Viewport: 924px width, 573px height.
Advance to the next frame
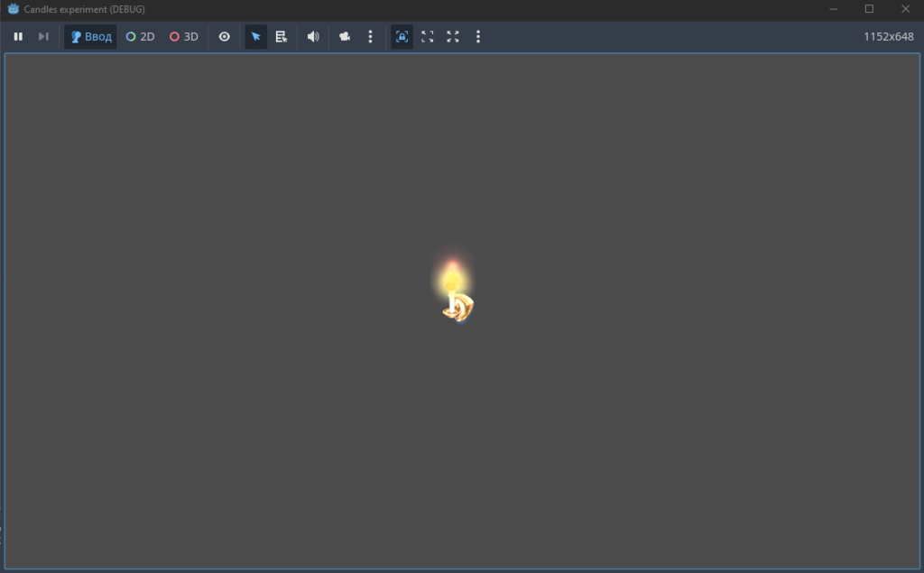(x=43, y=37)
